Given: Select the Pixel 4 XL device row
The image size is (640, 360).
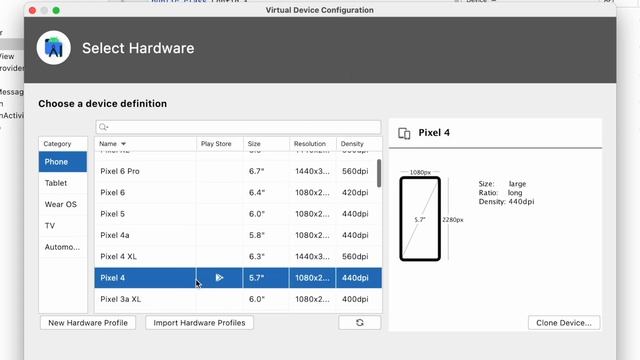Looking at the screenshot, I should click(x=238, y=256).
